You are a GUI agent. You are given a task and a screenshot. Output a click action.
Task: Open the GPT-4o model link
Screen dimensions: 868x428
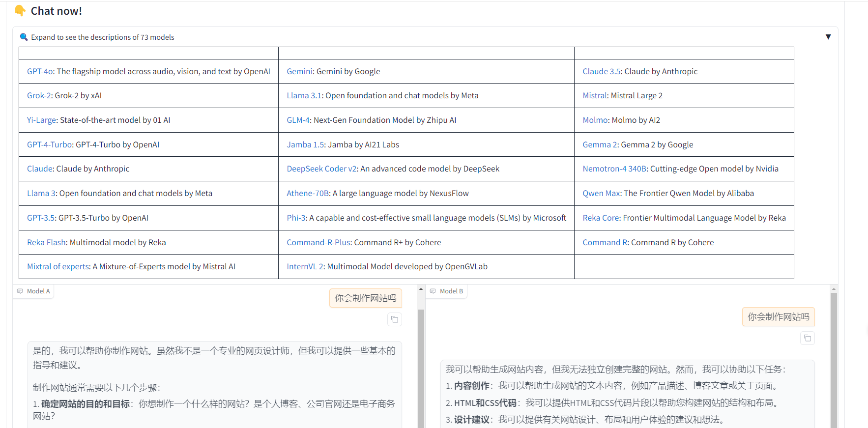tap(40, 71)
